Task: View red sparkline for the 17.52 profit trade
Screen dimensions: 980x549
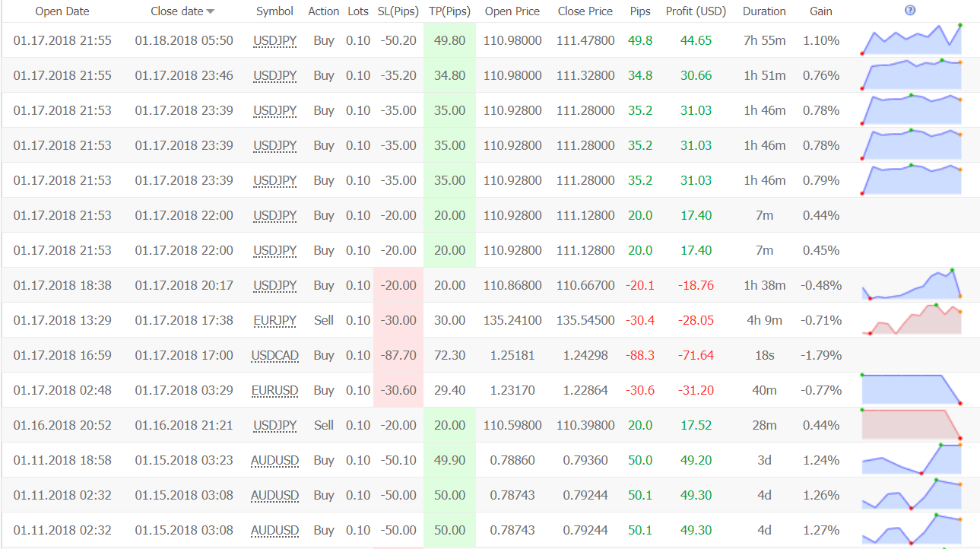Action: coord(911,424)
